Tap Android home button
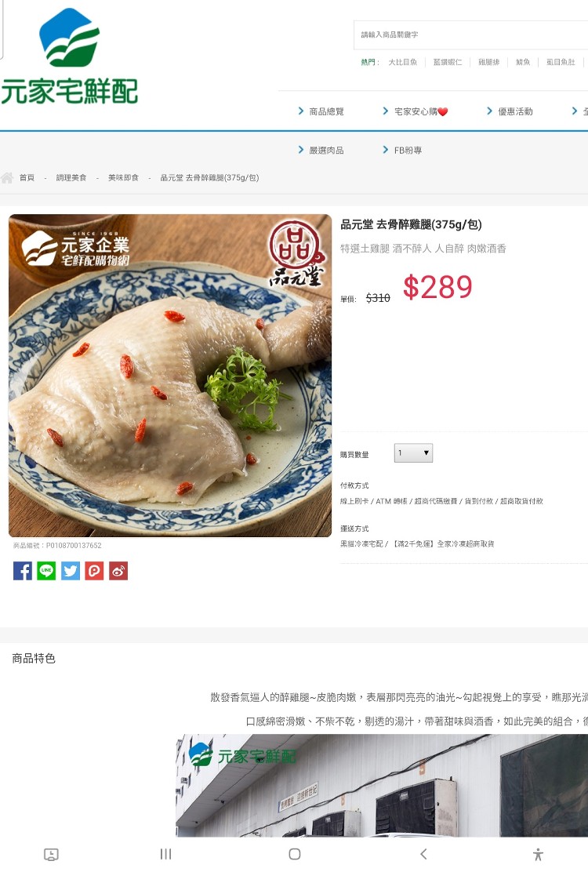Viewport: 588px width, 872px height. pyautogui.click(x=295, y=854)
